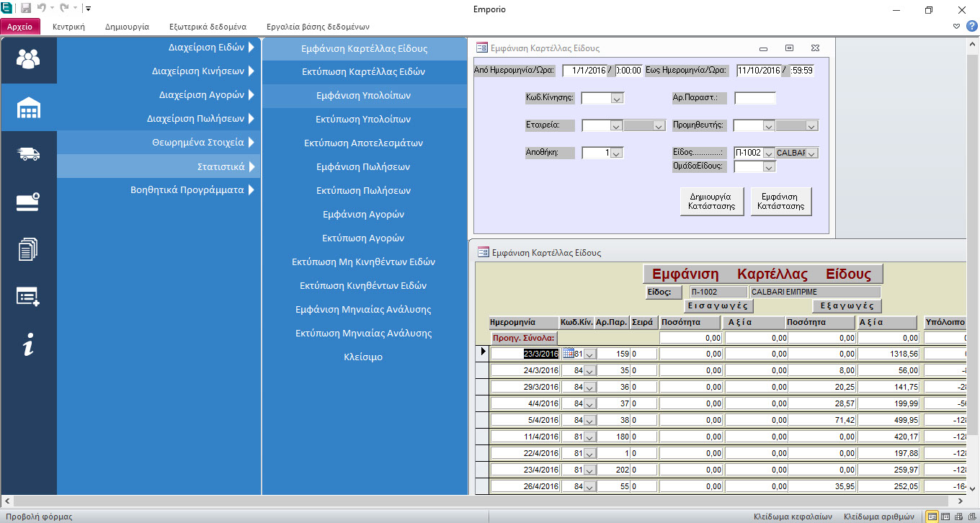Open the info icon in sidebar
The width and height of the screenshot is (980, 523).
(28, 346)
